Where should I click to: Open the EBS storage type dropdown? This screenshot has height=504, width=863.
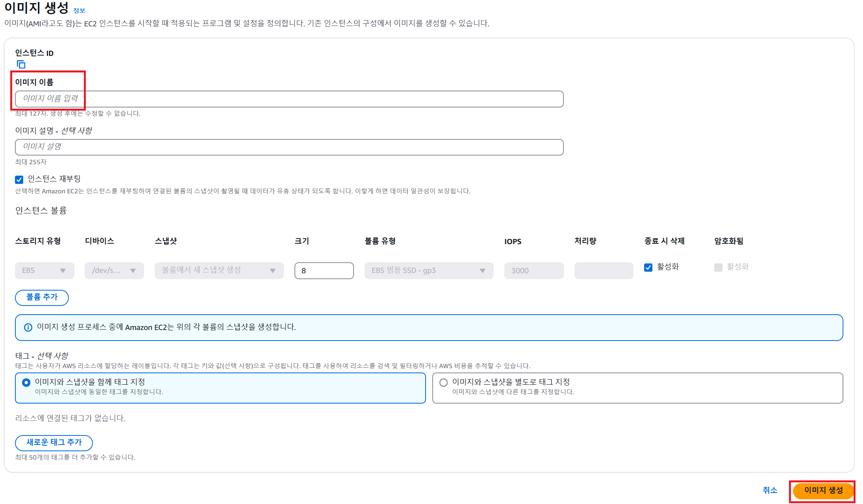click(44, 271)
